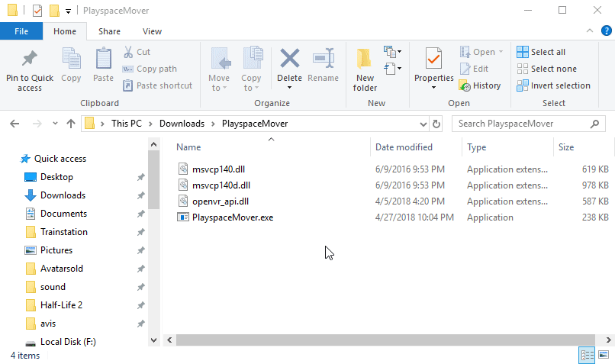
Task: Click the Paste clipboard icon
Action: pos(103,59)
